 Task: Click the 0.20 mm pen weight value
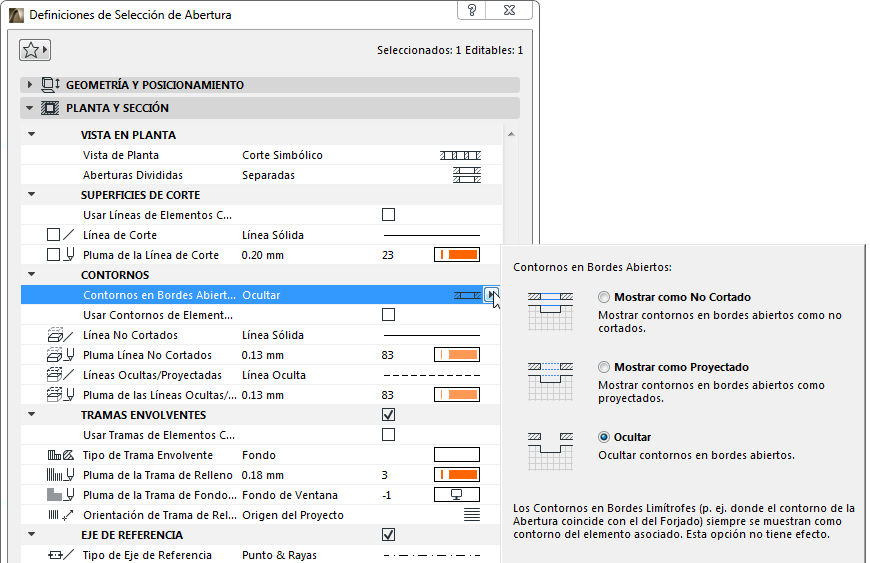[262, 255]
